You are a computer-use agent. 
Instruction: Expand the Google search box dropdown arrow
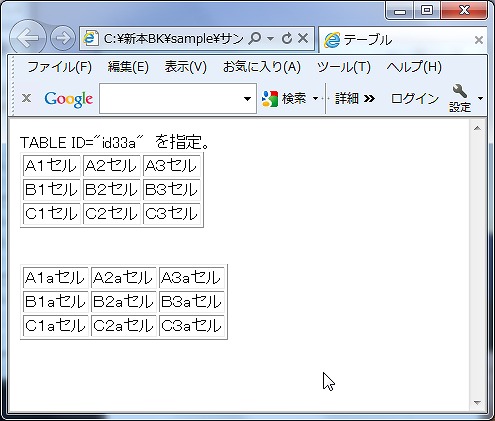pyautogui.click(x=247, y=99)
